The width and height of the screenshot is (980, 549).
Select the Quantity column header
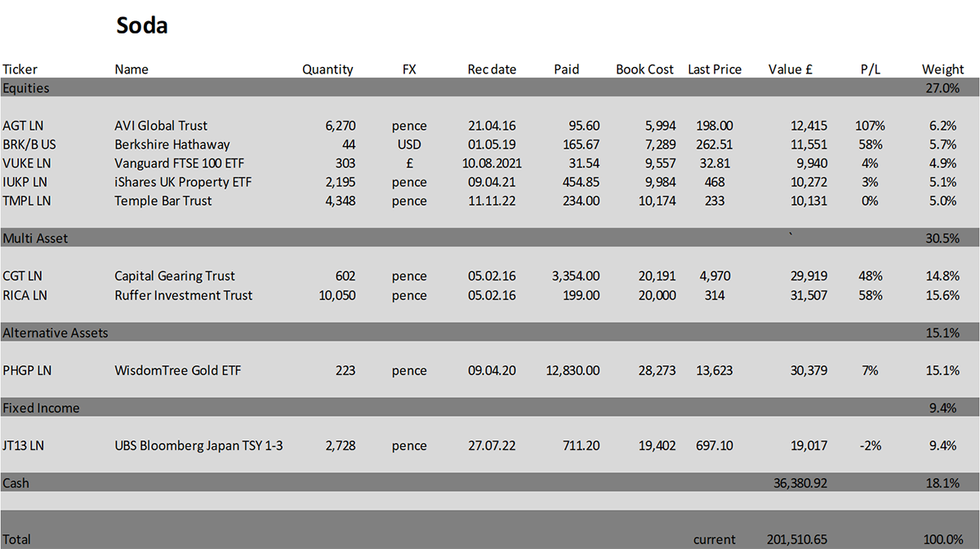(x=327, y=69)
